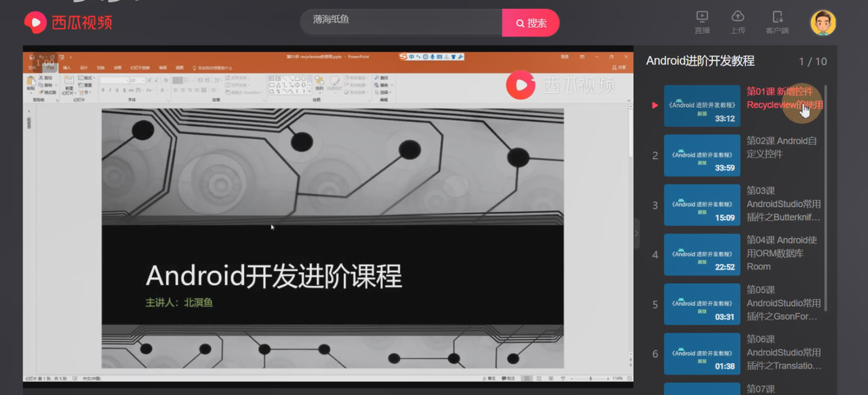Screen dimensions: 868x395
Task: Click PowerPoint 新建幻灯片 New Slide icon
Action: click(x=69, y=86)
